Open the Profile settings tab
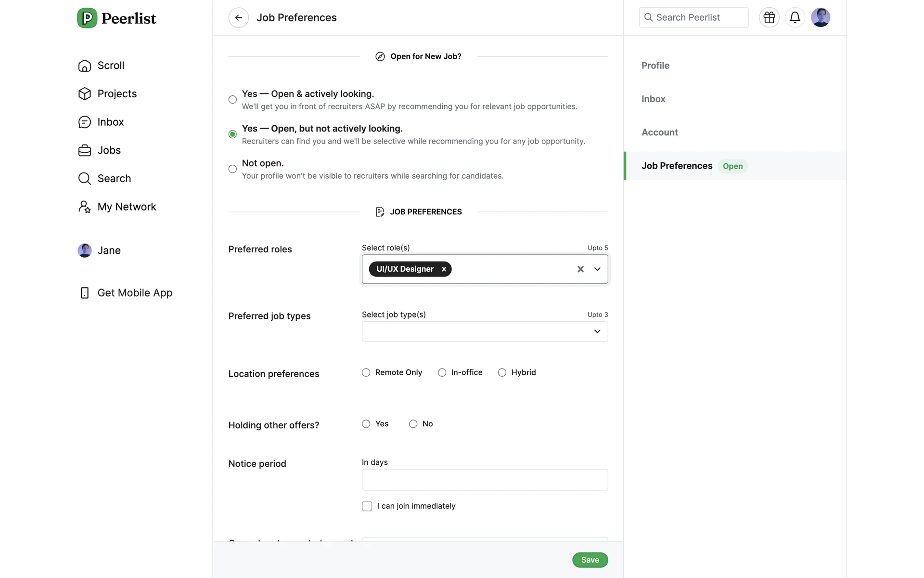Image resolution: width=924 pixels, height=578 pixels. pyautogui.click(x=655, y=66)
